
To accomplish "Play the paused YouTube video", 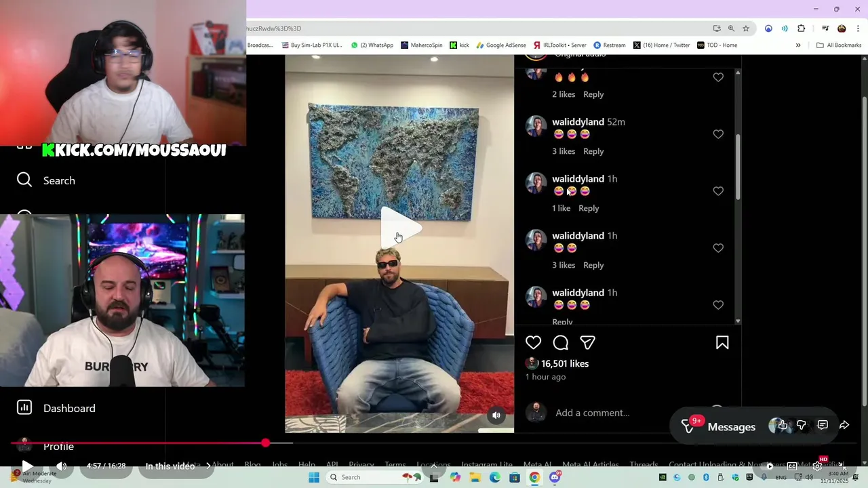I will tap(27, 466).
